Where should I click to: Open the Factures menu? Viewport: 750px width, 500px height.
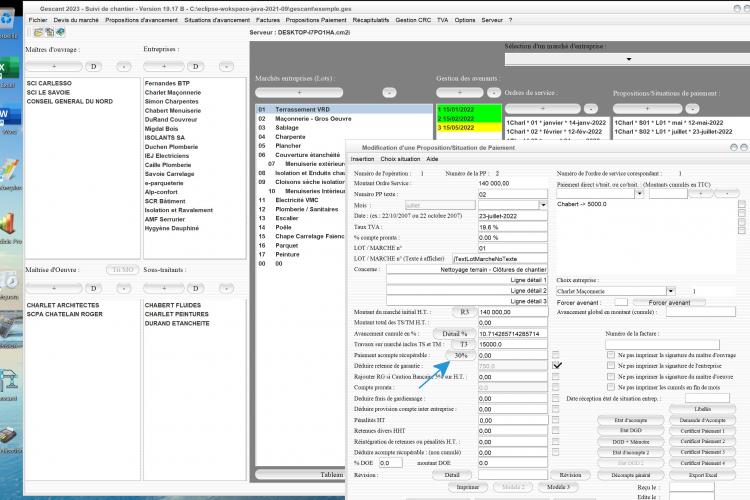point(268,20)
